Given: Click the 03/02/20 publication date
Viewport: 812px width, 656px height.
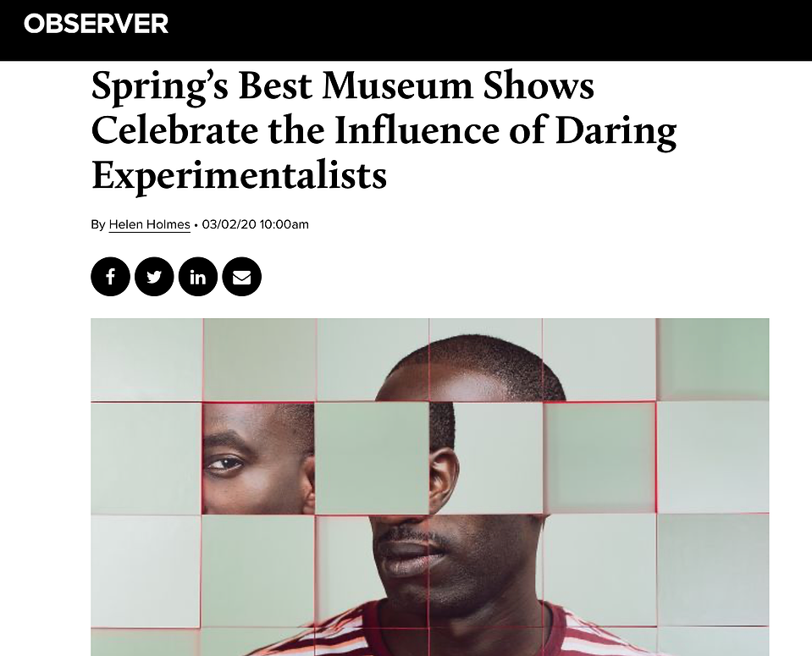Looking at the screenshot, I should (x=229, y=224).
